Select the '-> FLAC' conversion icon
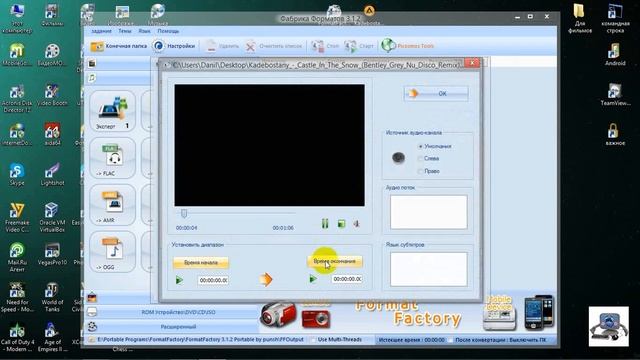This screenshot has height=360, width=640. pyautogui.click(x=113, y=158)
